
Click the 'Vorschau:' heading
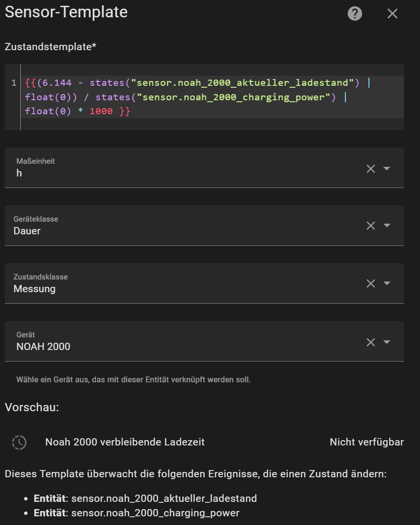click(x=32, y=407)
